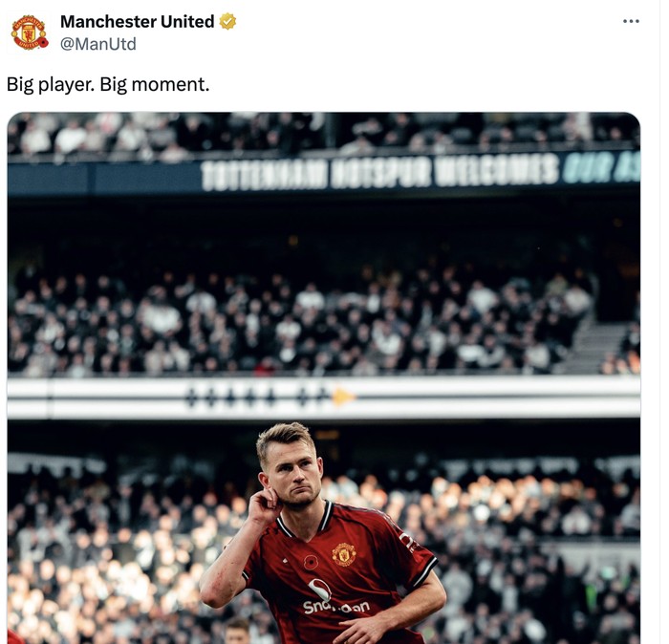
Task: Click the gold verified badge
Action: tap(227, 21)
